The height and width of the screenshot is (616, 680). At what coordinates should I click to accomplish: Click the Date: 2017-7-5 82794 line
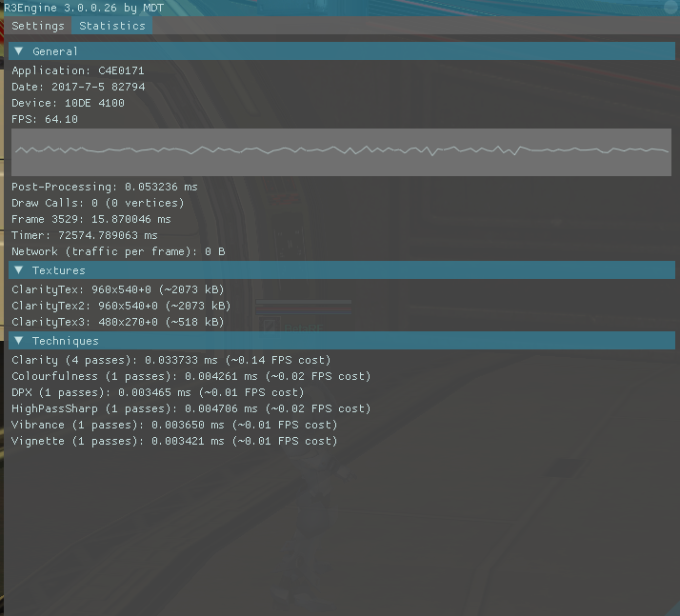(x=78, y=87)
